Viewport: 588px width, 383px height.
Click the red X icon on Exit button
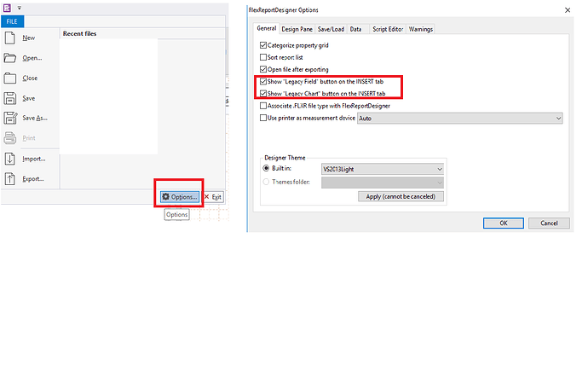pyautogui.click(x=206, y=196)
